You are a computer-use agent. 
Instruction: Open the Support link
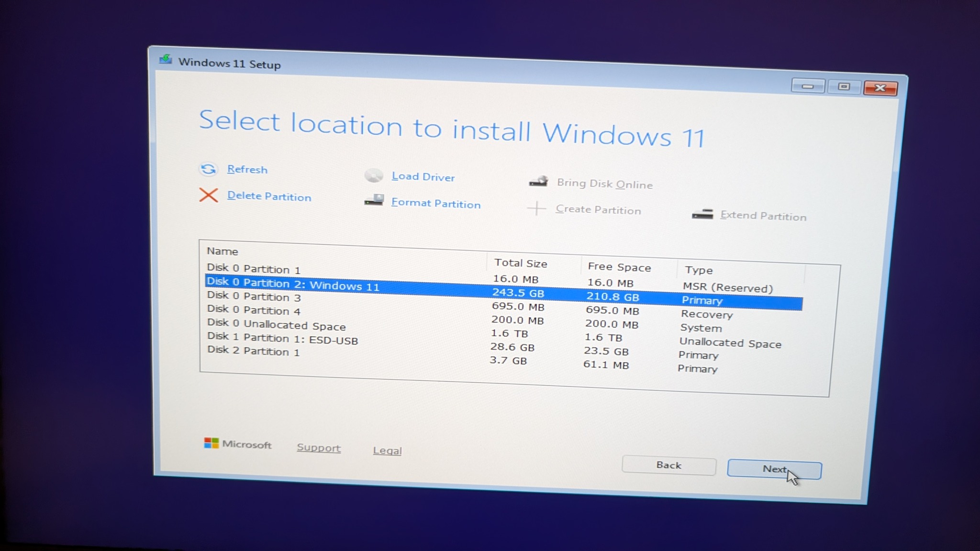(319, 448)
